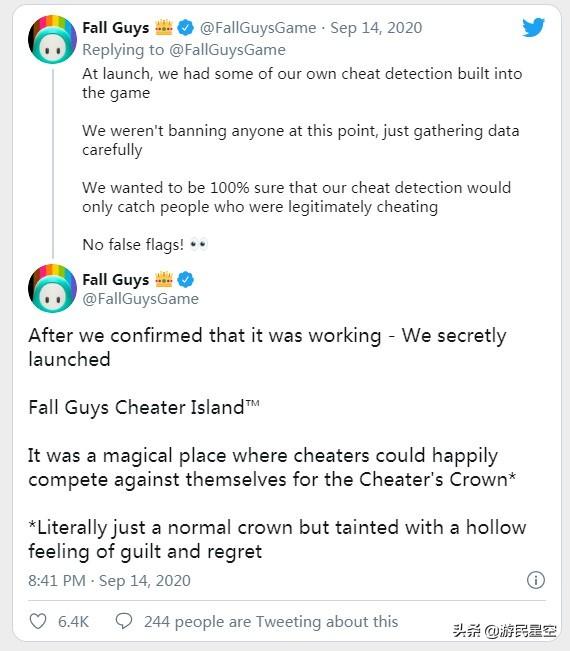Open Fall Guys name on second tweet
The image size is (570, 651).
click(115, 279)
